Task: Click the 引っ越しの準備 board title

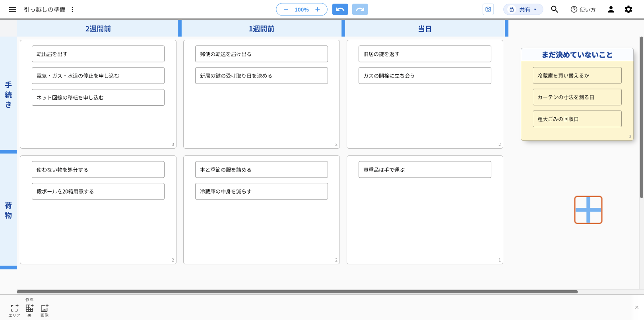Action: tap(45, 9)
